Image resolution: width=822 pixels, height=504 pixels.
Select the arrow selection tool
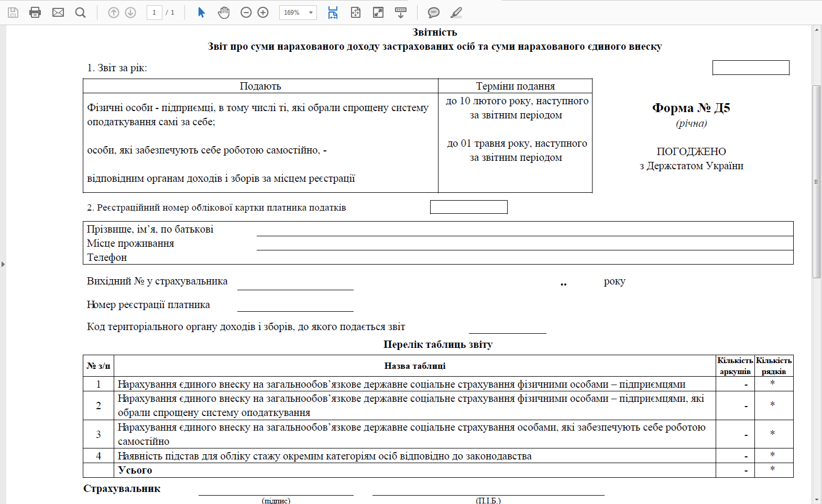point(201,13)
